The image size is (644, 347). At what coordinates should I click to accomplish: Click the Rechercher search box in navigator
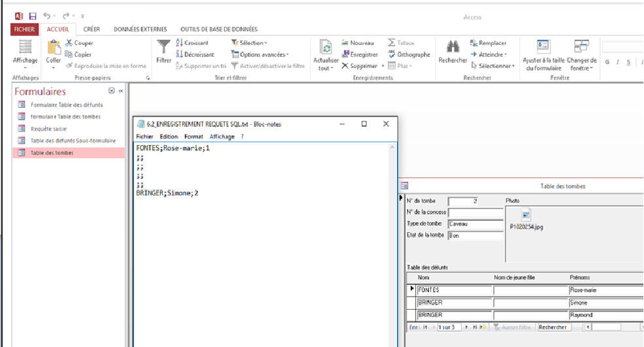[x=555, y=327]
